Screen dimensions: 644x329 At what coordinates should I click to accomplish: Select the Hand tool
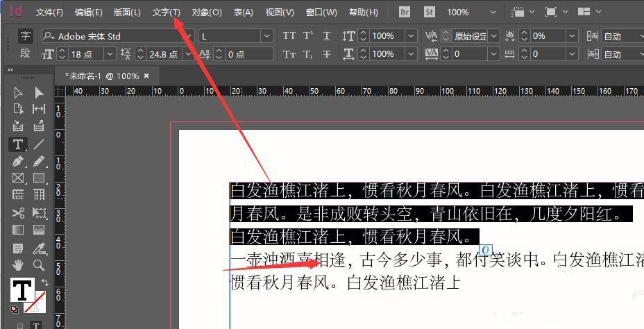[x=18, y=265]
